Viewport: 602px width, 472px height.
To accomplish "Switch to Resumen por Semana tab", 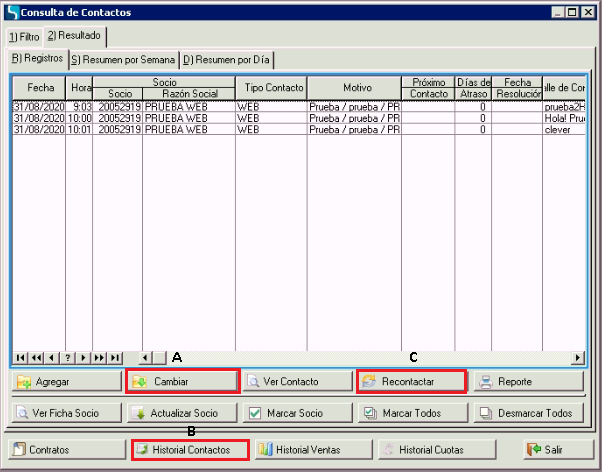I will pos(122,59).
